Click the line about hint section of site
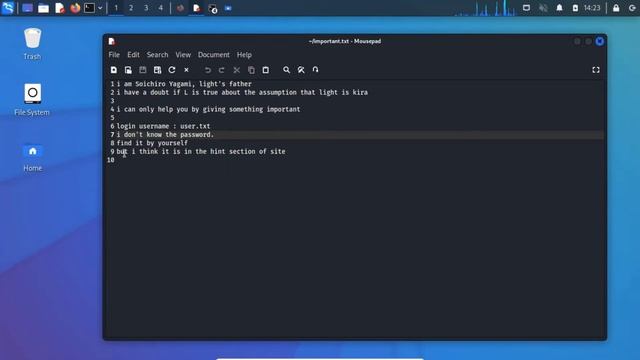This screenshot has width=640, height=360. (201, 151)
